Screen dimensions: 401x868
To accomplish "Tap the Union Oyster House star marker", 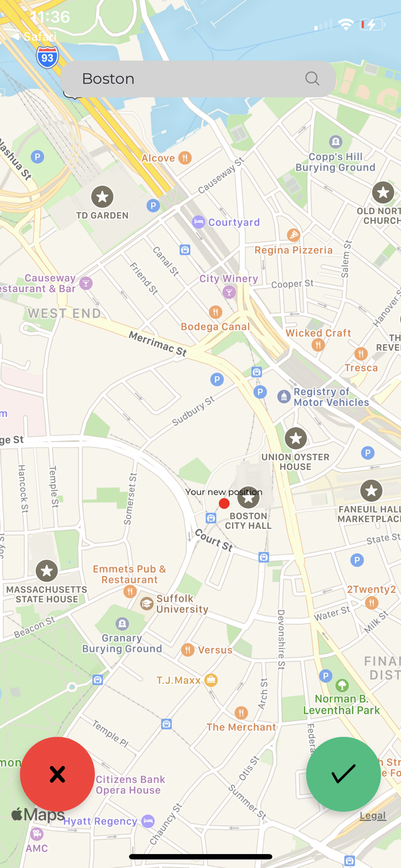I will tap(296, 438).
